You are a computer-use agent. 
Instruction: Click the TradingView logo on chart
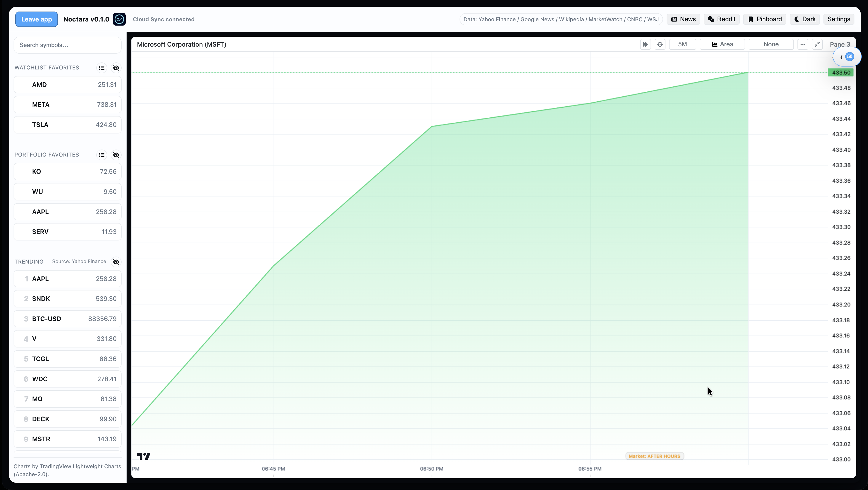coord(144,456)
